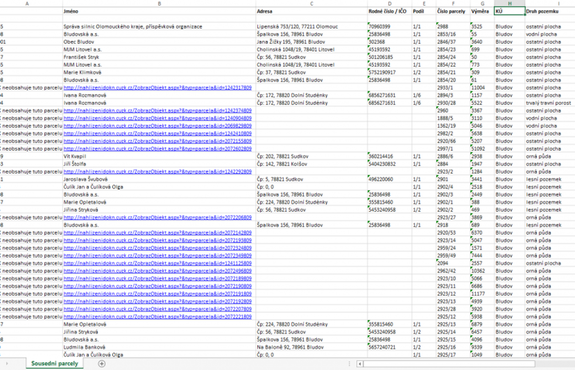The height and width of the screenshot is (370, 575).
Task: Add a new sheet with plus button
Action: pyautogui.click(x=102, y=363)
